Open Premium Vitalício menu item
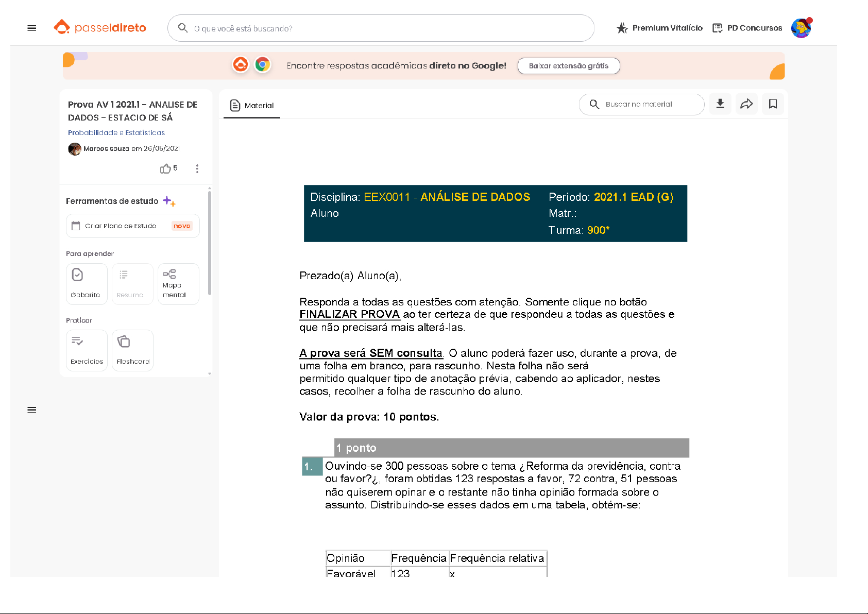This screenshot has width=868, height=614. [659, 28]
